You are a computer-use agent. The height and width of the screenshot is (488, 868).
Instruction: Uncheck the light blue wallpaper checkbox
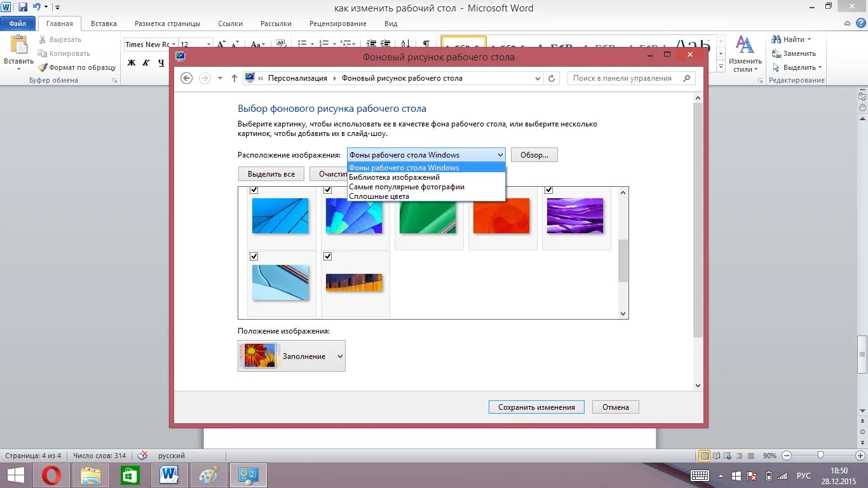(254, 256)
